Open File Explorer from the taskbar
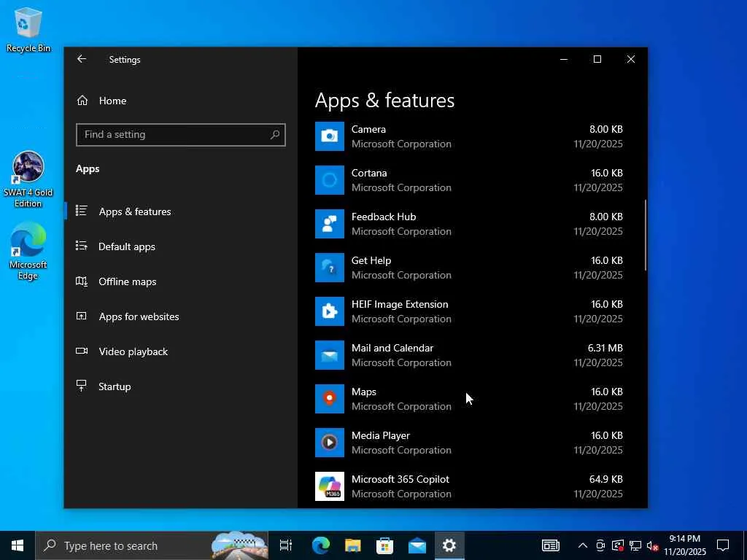 click(x=352, y=545)
